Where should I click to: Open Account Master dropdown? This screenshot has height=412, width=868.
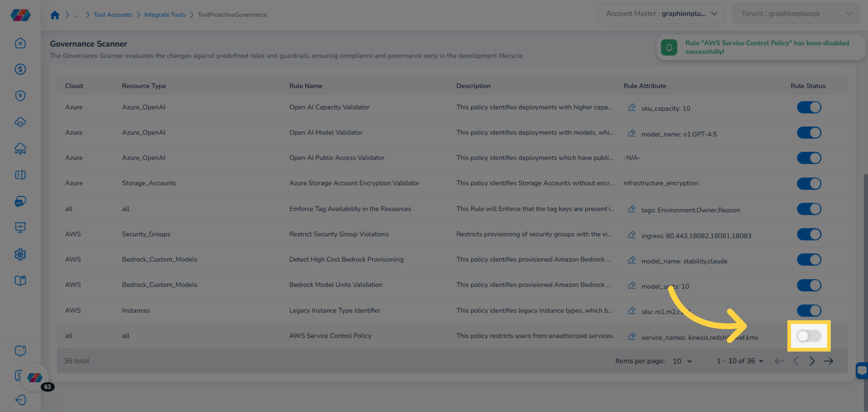coord(661,14)
